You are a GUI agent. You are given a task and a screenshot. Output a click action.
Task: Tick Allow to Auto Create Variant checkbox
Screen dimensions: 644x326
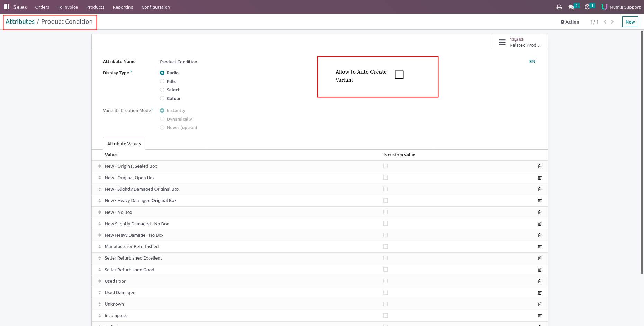(399, 75)
